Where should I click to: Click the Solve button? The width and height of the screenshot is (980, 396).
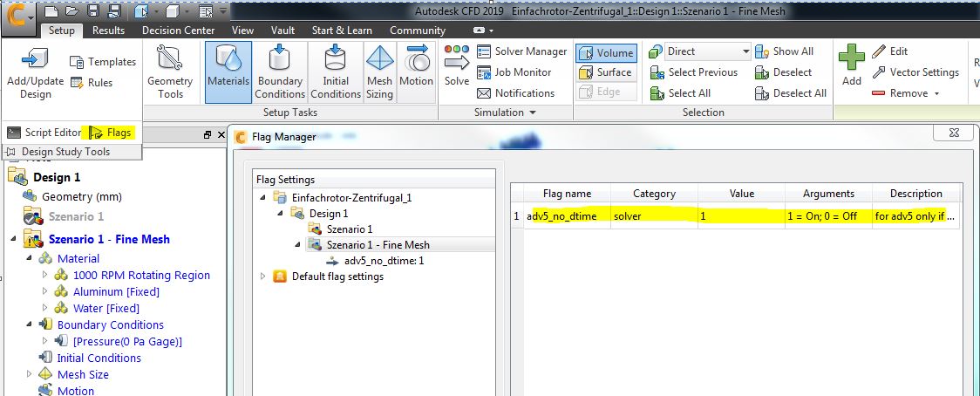[457, 65]
